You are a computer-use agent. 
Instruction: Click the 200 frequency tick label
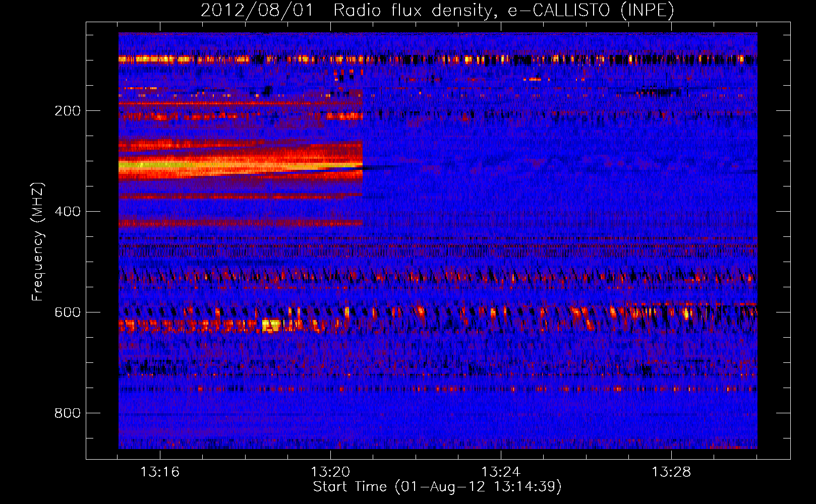(x=68, y=111)
